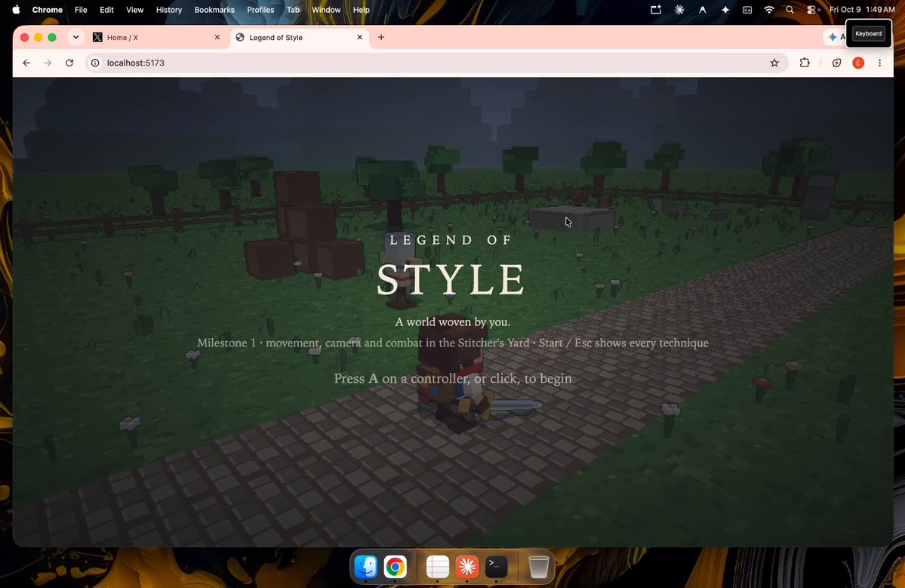Open Terminal from the Dock
905x588 pixels.
click(497, 567)
